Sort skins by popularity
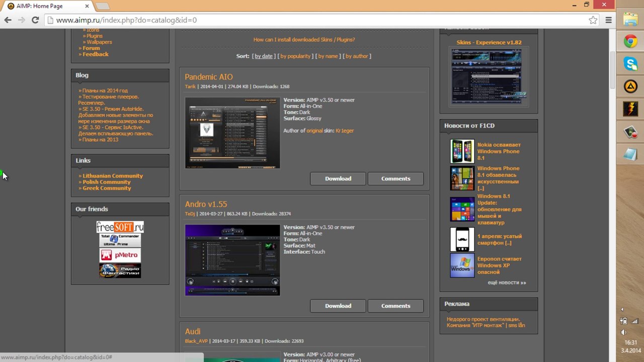644x362 pixels. pos(295,56)
